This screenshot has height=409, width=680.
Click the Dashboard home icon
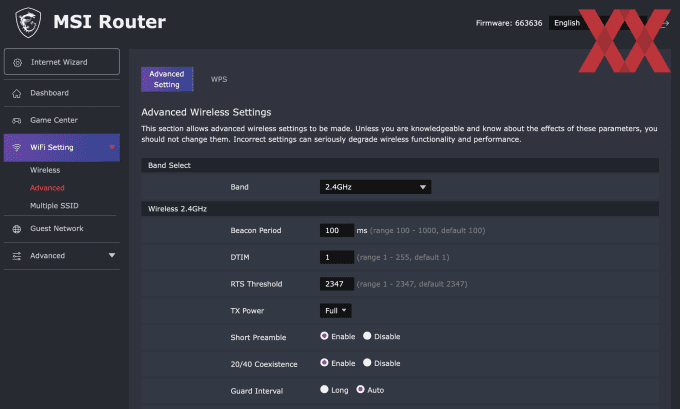[x=16, y=93]
